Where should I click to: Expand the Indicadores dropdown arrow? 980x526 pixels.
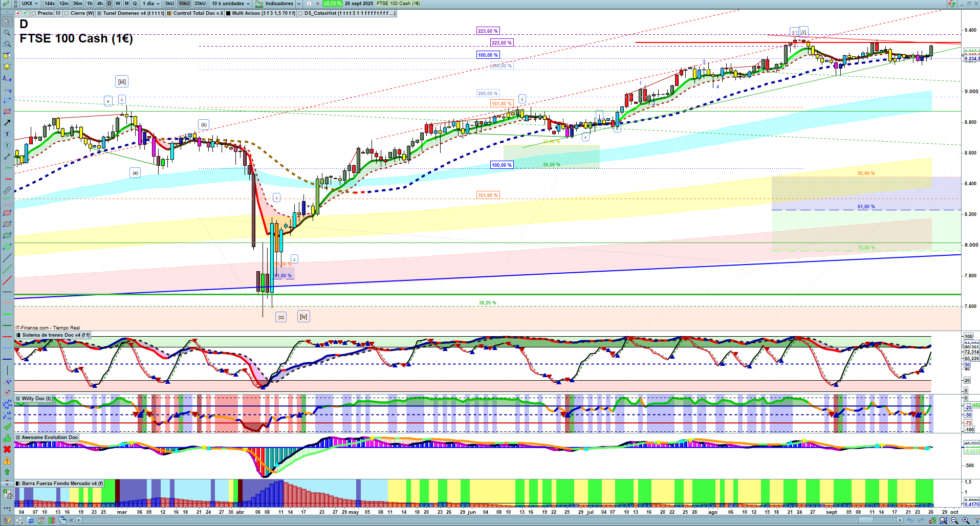click(x=299, y=4)
